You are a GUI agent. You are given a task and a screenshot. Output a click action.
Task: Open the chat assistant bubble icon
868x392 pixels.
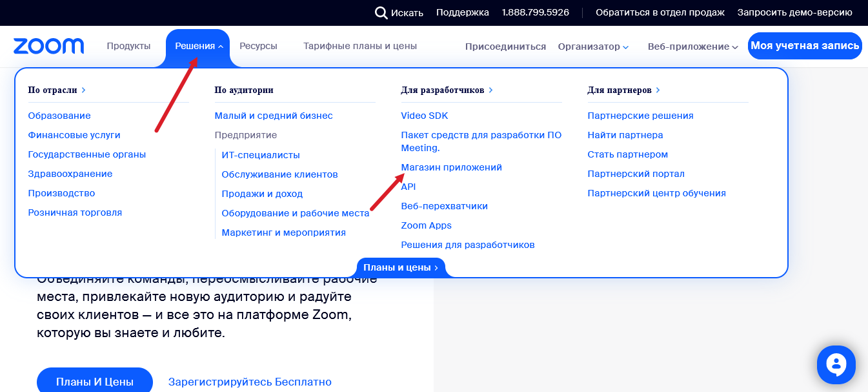pos(836,366)
